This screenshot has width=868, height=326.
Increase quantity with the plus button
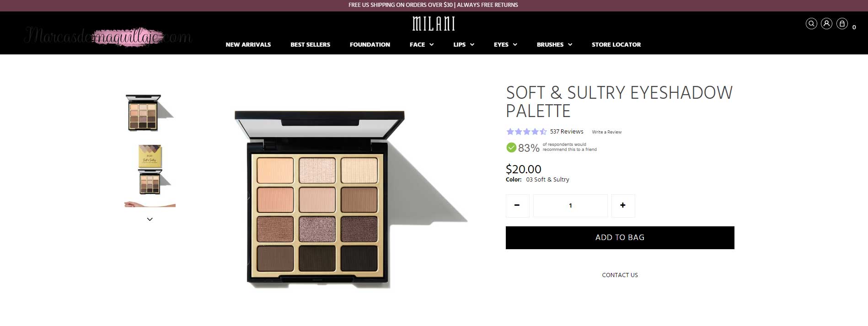[623, 205]
